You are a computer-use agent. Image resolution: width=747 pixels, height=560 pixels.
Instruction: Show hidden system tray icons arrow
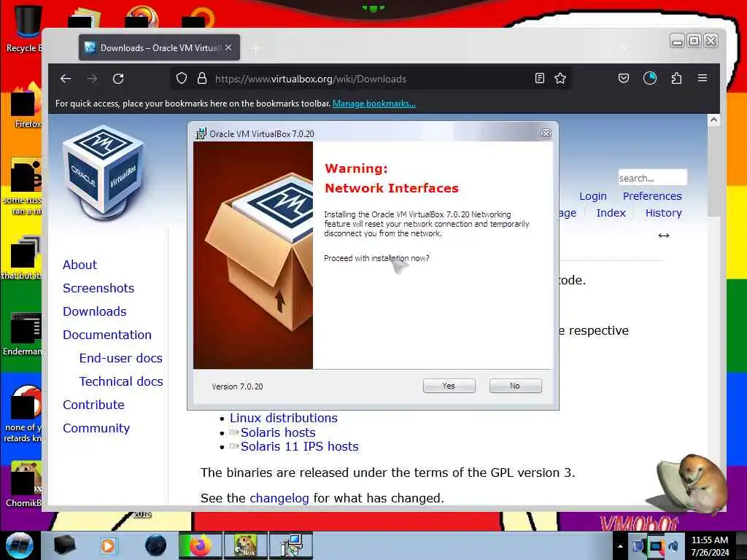[620, 546]
